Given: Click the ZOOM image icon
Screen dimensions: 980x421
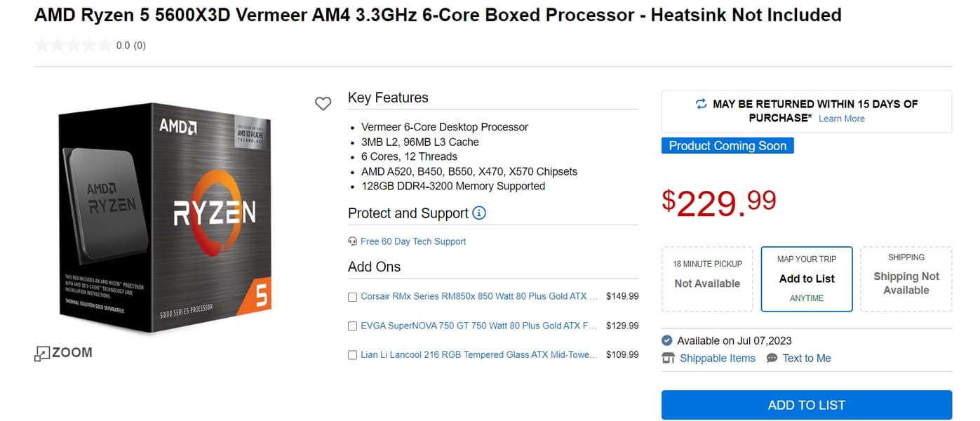Looking at the screenshot, I should point(42,353).
